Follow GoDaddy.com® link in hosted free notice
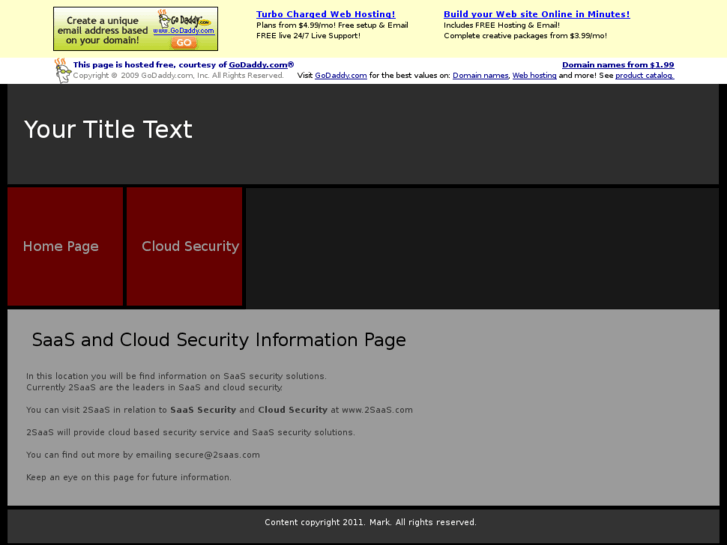This screenshot has height=545, width=727. click(x=261, y=65)
